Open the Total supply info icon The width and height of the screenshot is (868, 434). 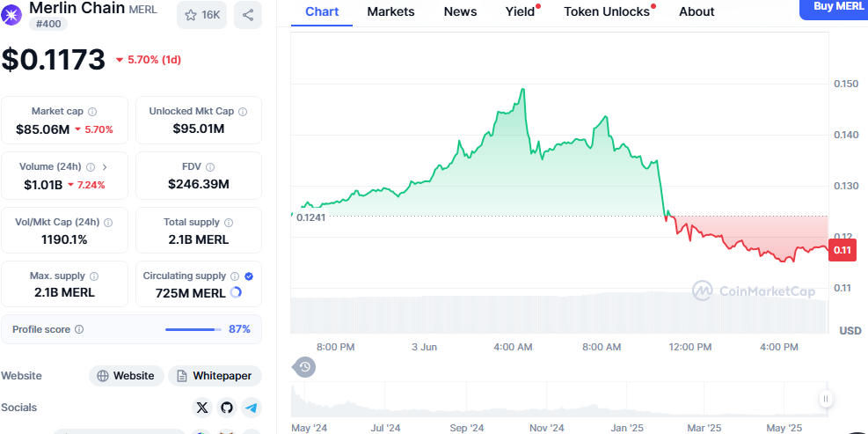tap(229, 222)
